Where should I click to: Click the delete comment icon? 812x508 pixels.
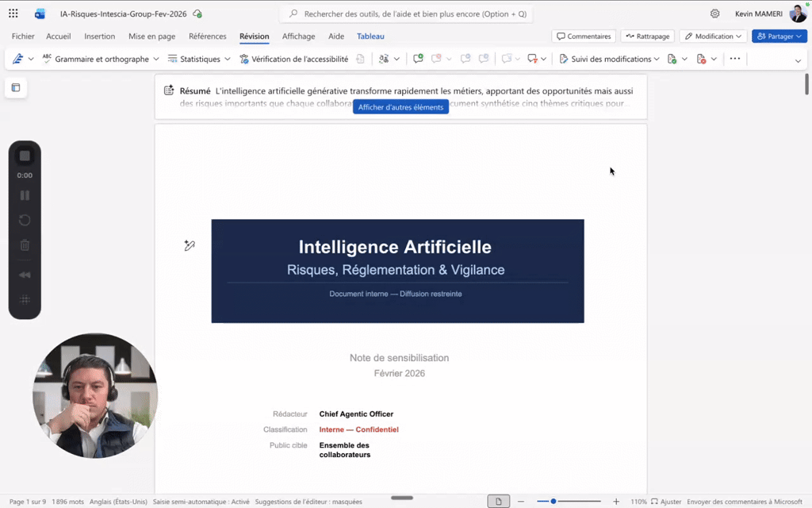[437, 59]
